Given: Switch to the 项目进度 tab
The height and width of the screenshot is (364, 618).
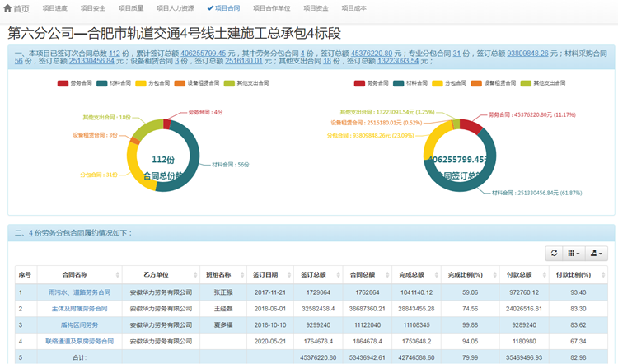Looking at the screenshot, I should tap(55, 8).
